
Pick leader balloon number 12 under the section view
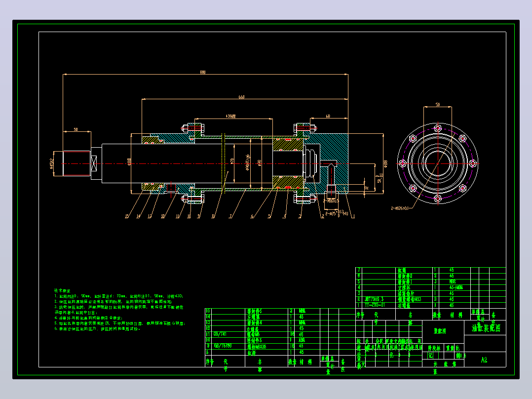click(163, 216)
